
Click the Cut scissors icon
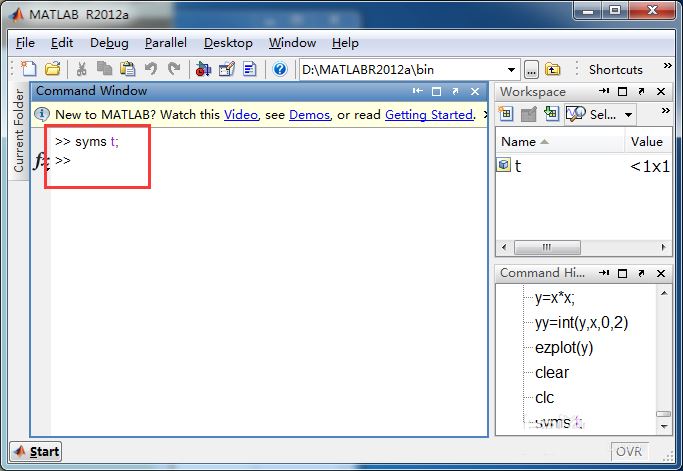coord(81,69)
